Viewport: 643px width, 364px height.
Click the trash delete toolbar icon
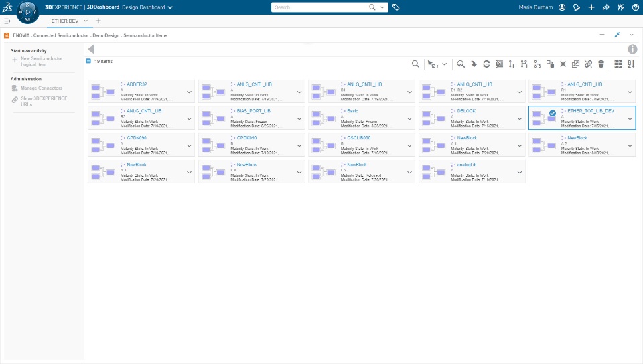(601, 64)
